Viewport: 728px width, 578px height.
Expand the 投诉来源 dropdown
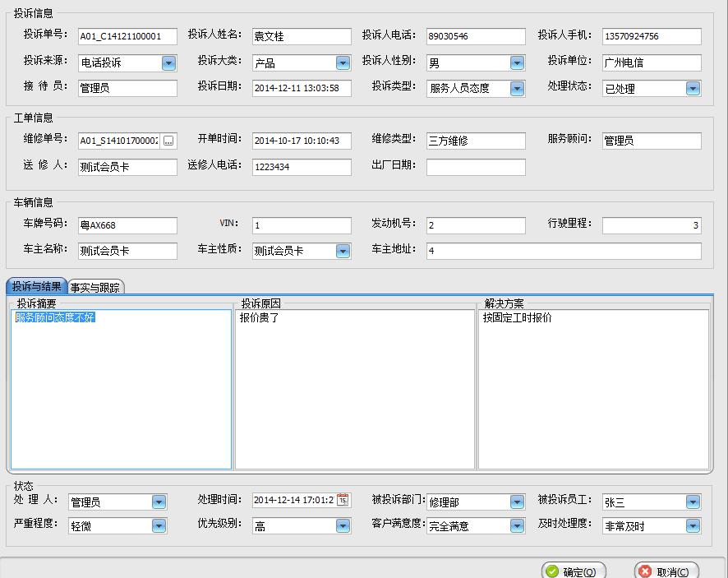[168, 62]
